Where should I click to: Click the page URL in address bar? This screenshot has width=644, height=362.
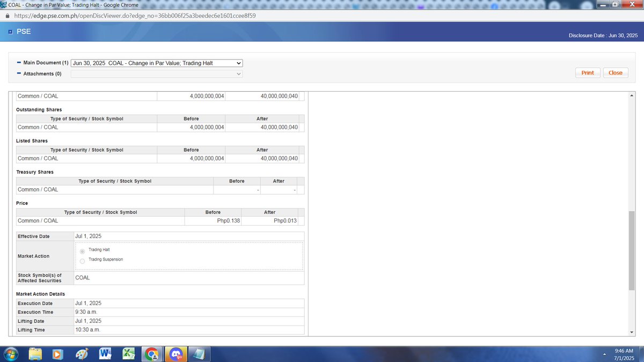click(x=135, y=16)
